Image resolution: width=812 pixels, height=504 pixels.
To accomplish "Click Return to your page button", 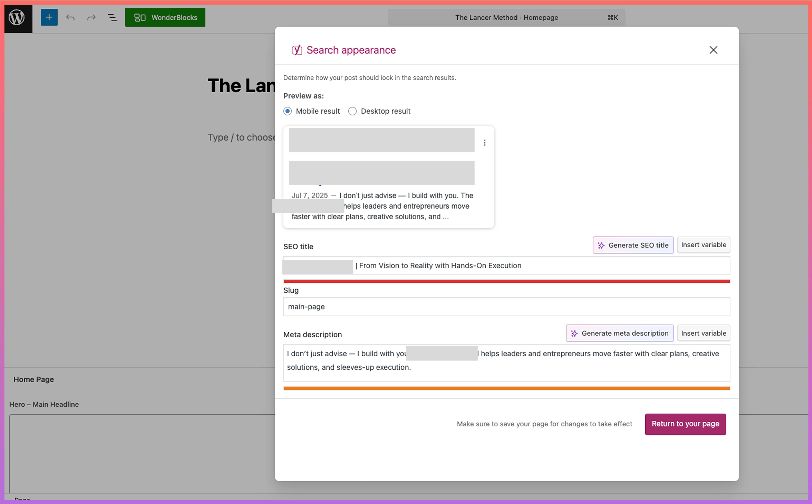I will click(685, 424).
